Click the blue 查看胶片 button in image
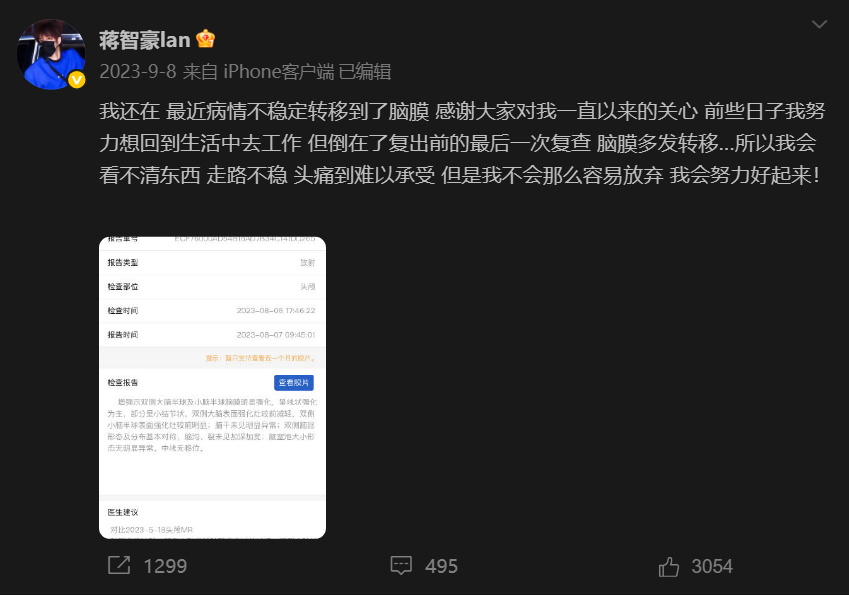849x595 pixels. (x=293, y=383)
